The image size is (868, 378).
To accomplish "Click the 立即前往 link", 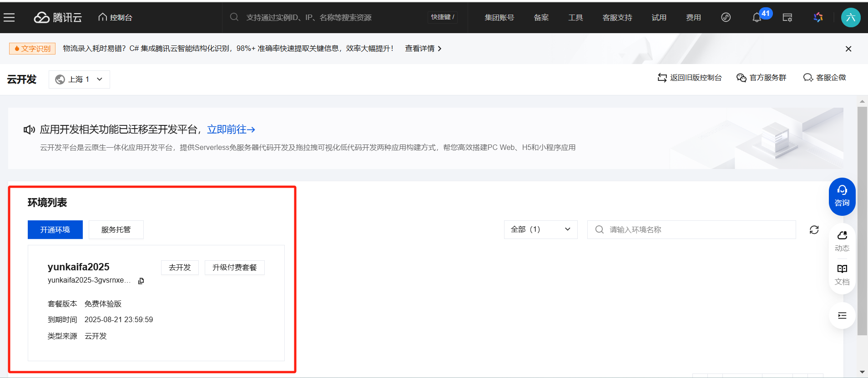I will [x=231, y=129].
